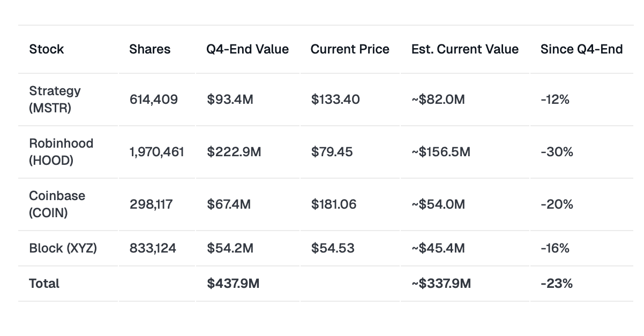644x336 pixels.
Task: Select the Coinbase (COIN) stock cell
Action: (x=57, y=204)
